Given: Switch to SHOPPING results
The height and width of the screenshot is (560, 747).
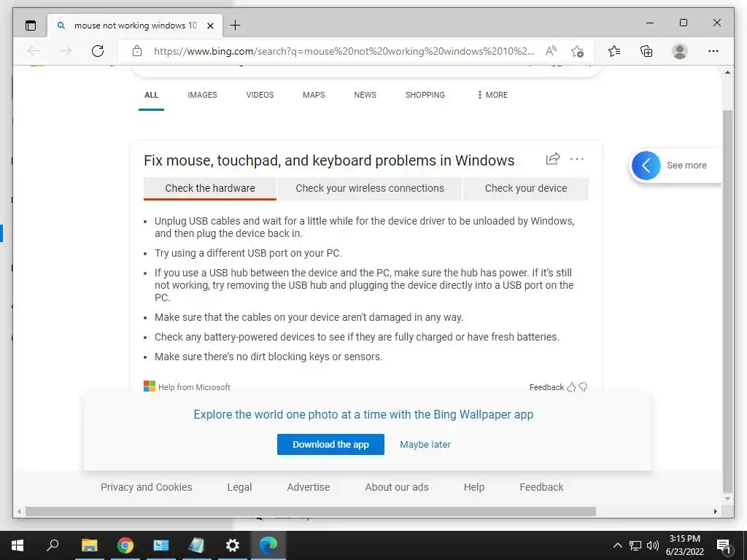Looking at the screenshot, I should [425, 95].
